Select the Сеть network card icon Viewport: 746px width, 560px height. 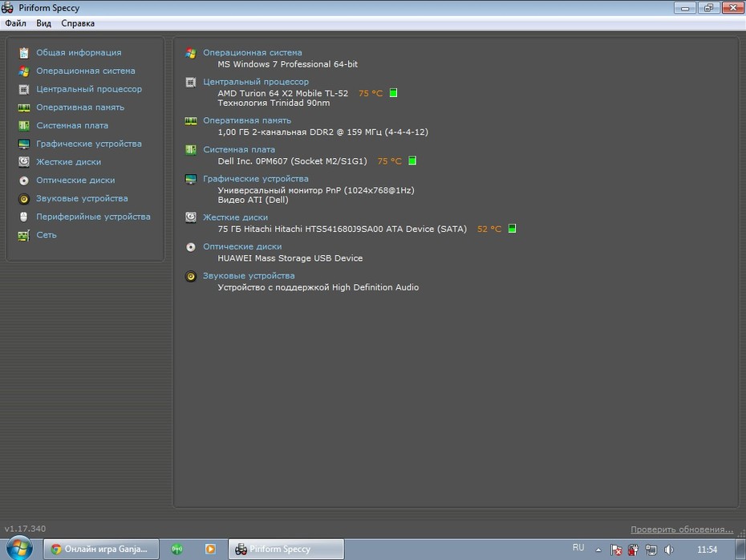pyautogui.click(x=24, y=235)
